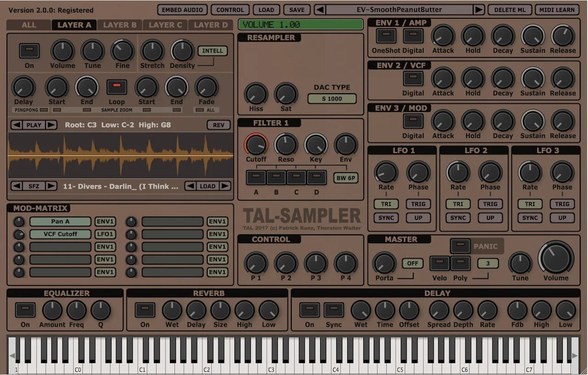Screen dimensions: 588x375
Task: Switch to the ALL layers tab
Action: pyautogui.click(x=29, y=25)
